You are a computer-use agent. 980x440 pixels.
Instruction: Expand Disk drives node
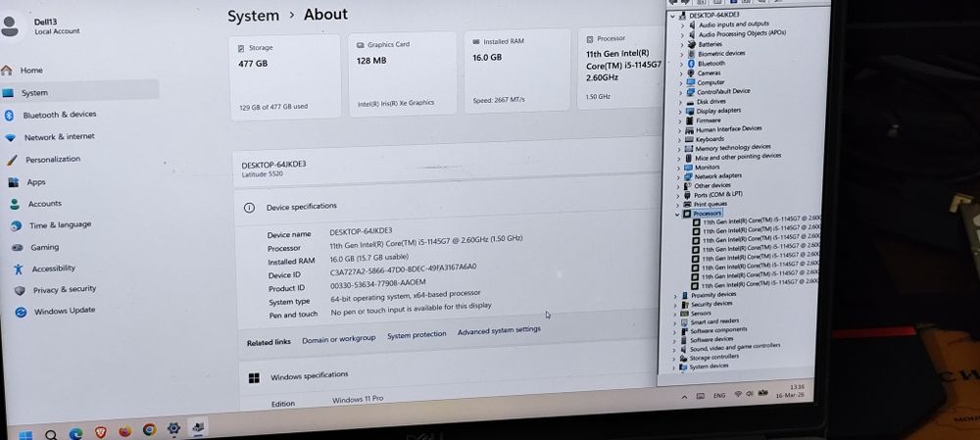[x=681, y=102]
